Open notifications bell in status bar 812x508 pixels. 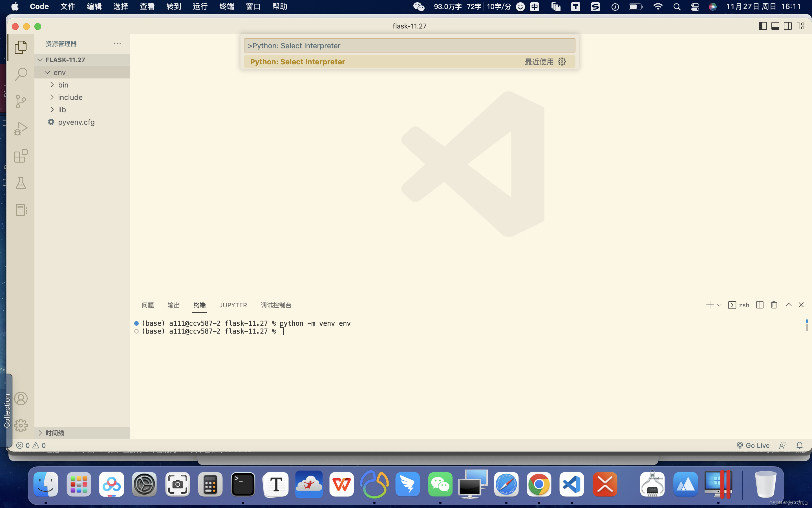(800, 446)
